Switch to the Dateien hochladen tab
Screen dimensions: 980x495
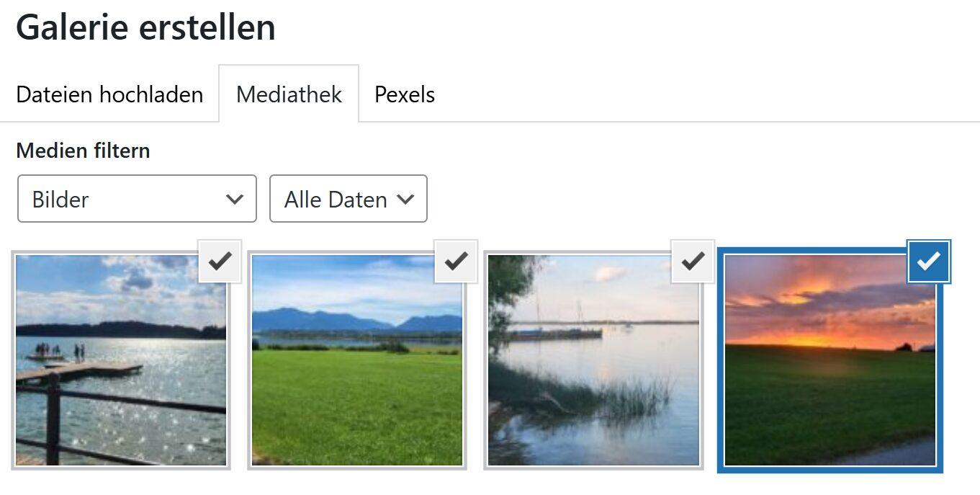click(109, 94)
